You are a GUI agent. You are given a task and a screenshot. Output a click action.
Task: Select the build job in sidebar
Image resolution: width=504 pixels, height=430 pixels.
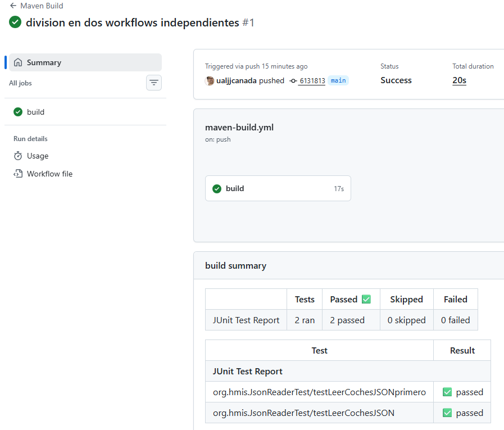(35, 112)
